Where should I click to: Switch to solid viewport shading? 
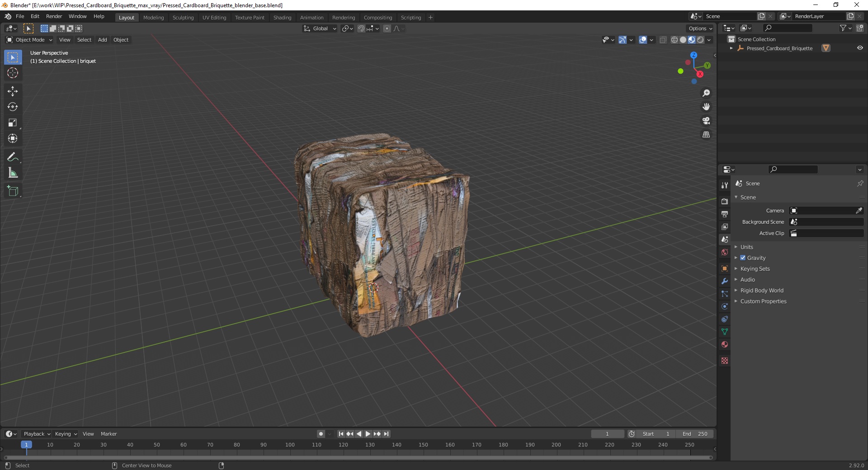683,40
